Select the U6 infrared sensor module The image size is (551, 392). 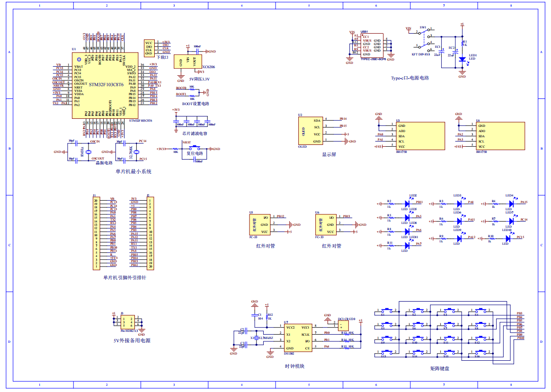coord(326,224)
